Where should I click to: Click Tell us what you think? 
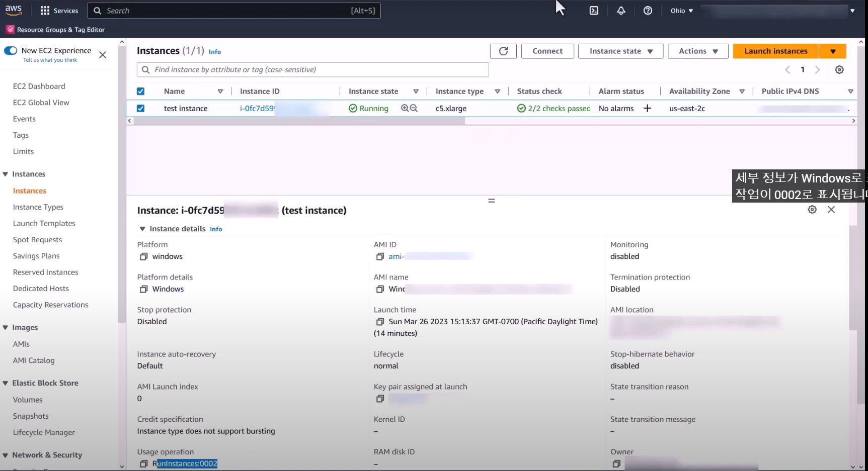tap(50, 60)
